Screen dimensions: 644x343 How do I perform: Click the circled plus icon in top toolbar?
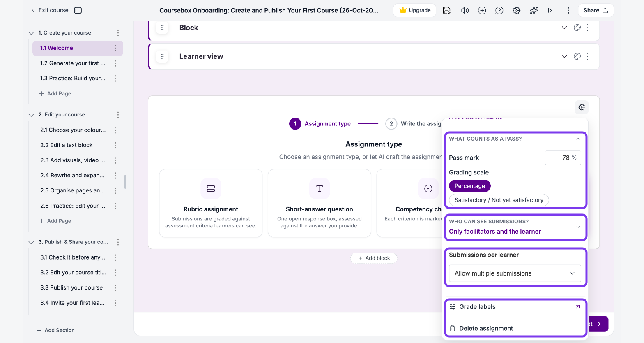(x=482, y=10)
